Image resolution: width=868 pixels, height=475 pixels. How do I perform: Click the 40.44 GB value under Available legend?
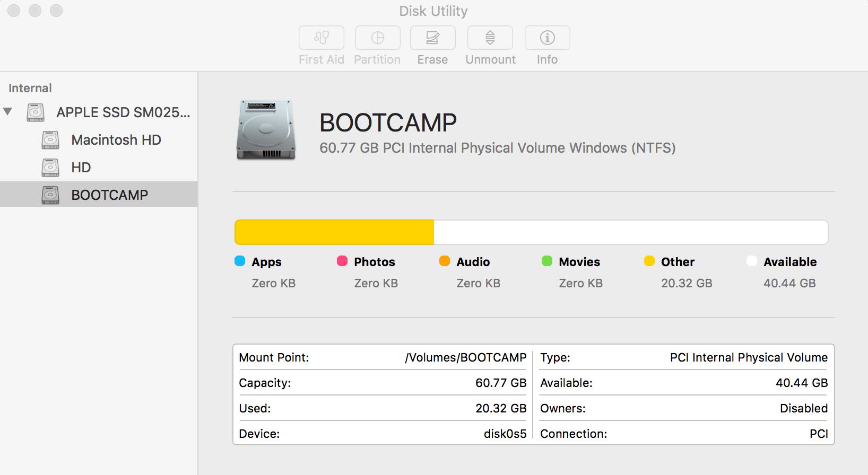coord(789,283)
